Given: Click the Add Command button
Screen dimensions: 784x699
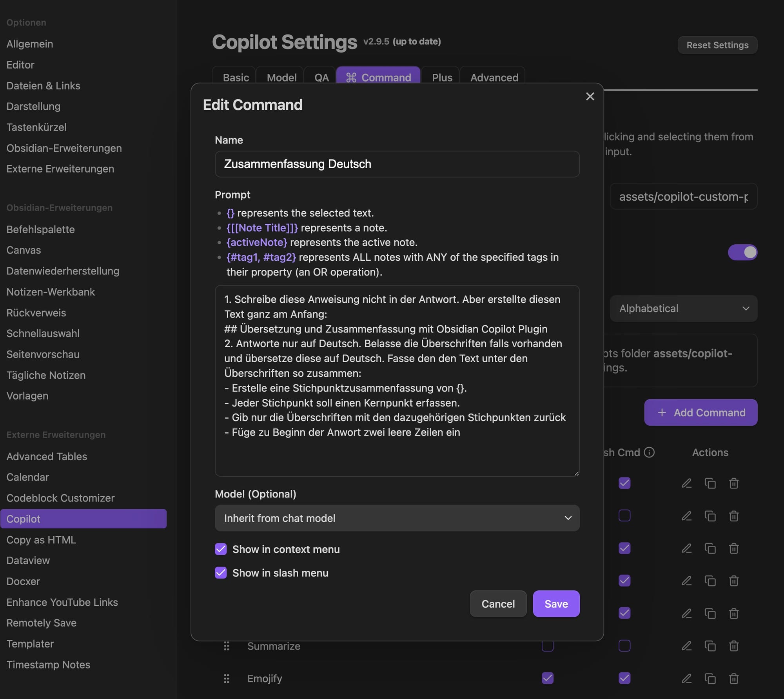Looking at the screenshot, I should (x=701, y=412).
